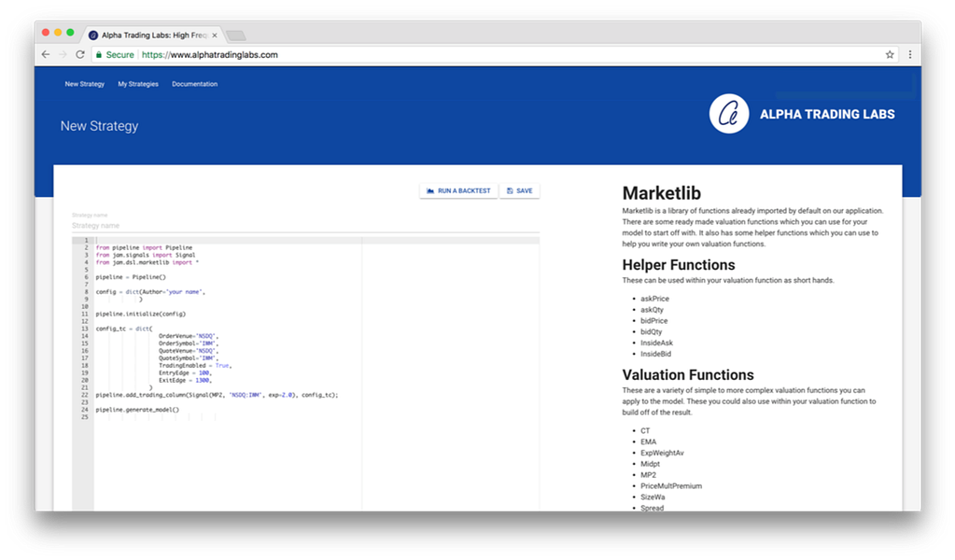Click the 'config_tc = dict(' code line
The width and height of the screenshot is (955, 560).
pyautogui.click(x=124, y=329)
